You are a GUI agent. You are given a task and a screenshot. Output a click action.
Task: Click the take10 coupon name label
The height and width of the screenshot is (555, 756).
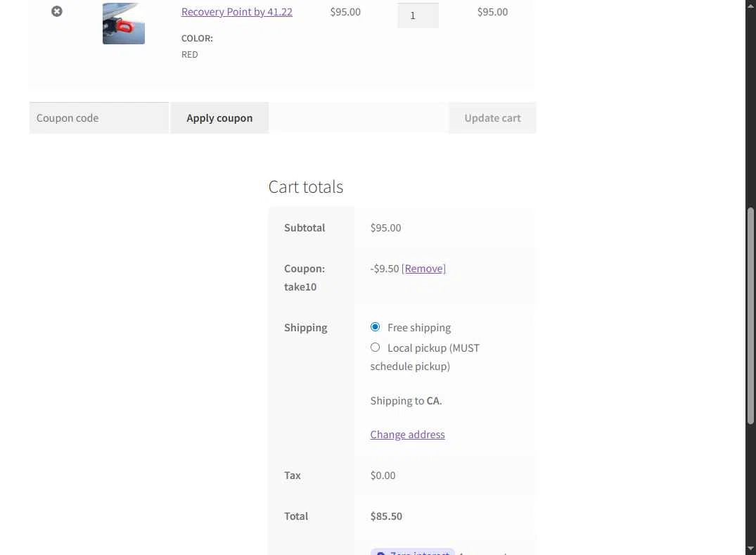[300, 287]
